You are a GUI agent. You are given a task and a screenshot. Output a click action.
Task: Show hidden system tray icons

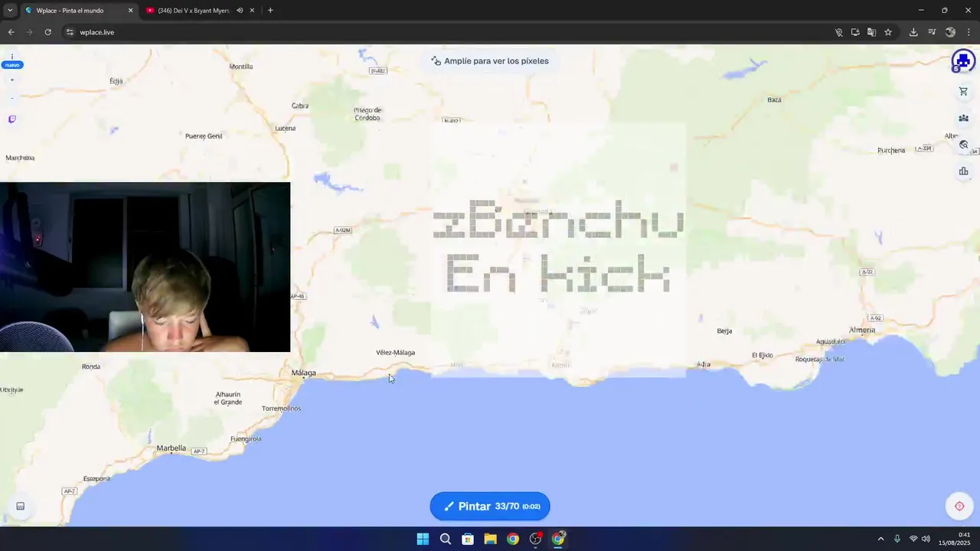(x=880, y=539)
